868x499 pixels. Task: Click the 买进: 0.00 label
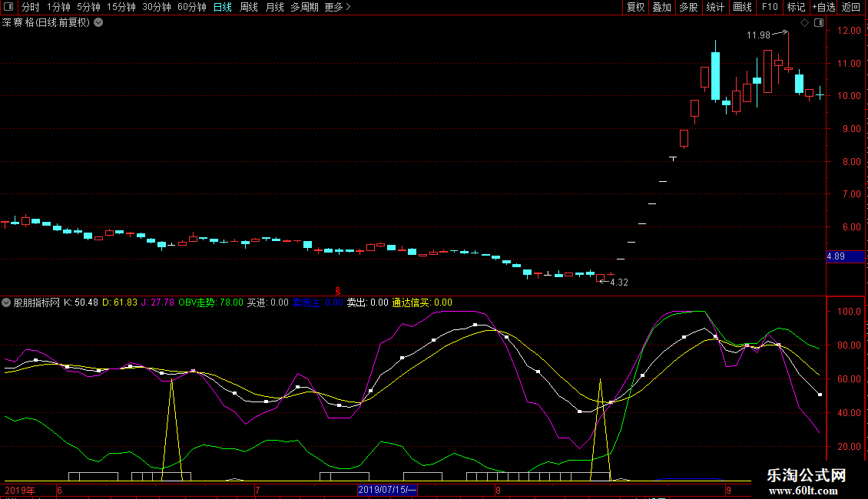[268, 302]
